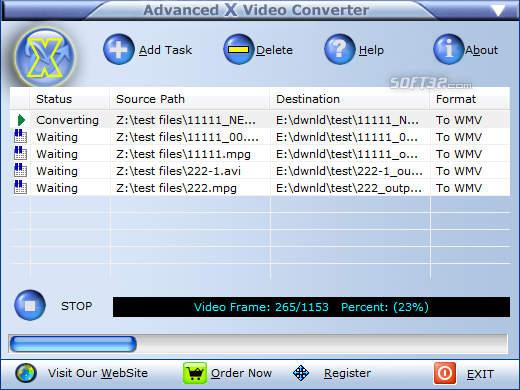Click the Video Frame percent display
Screen dimensions: 520x390
(311, 307)
